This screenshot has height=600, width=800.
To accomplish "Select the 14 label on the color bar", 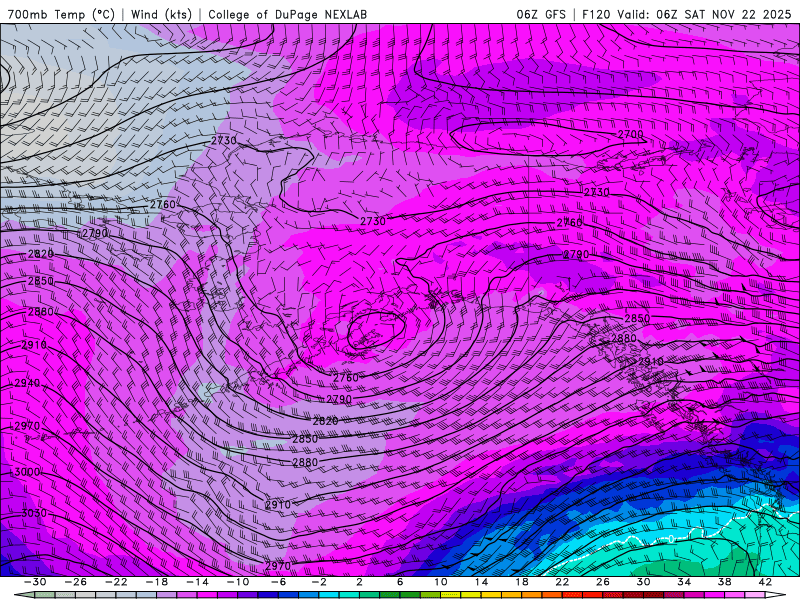I will [x=481, y=582].
